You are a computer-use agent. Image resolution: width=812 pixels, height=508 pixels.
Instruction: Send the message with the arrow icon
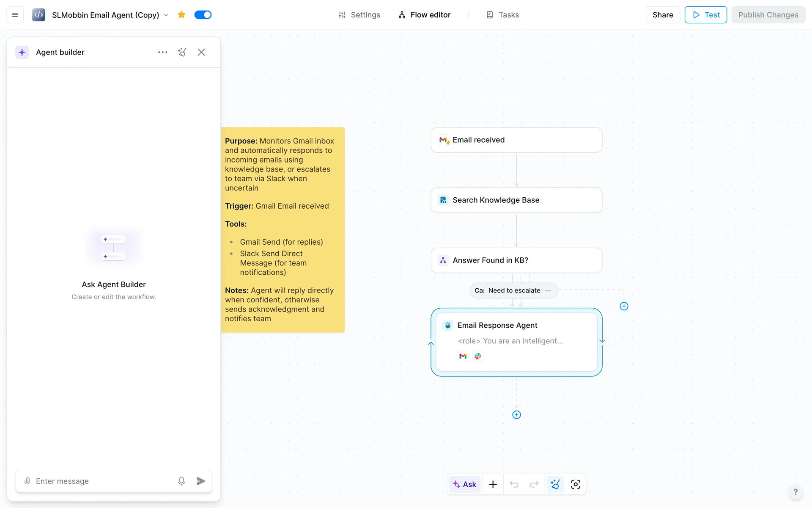pyautogui.click(x=200, y=481)
